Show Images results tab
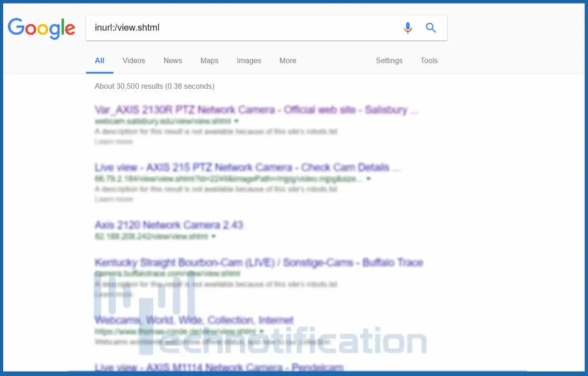The height and width of the screenshot is (376, 588). click(249, 60)
